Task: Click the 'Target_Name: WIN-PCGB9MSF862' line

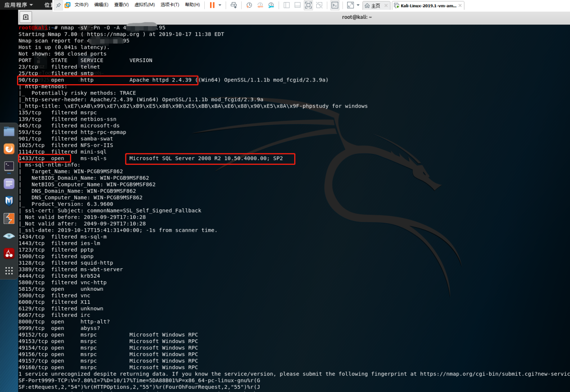Action: 77,171
